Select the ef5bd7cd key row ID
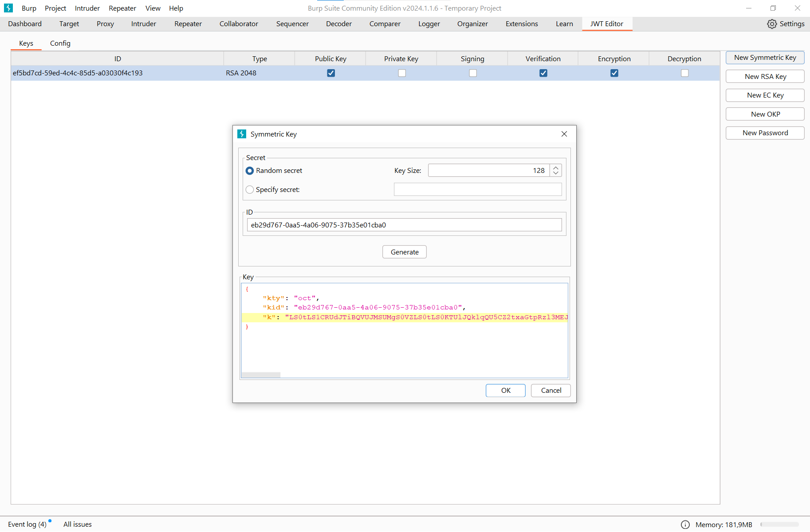This screenshot has width=810, height=532. point(78,73)
